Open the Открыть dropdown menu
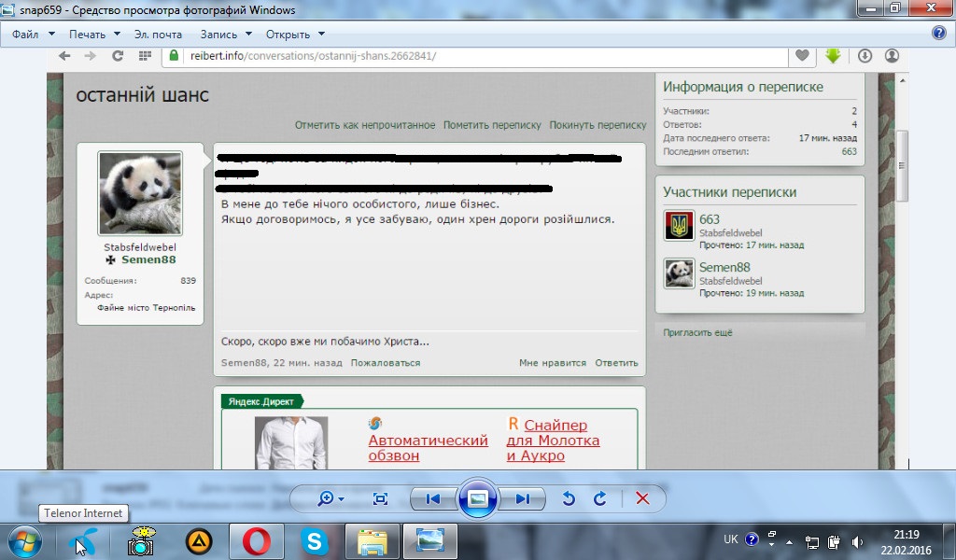Viewport: 956px width, 560px height. click(x=295, y=35)
